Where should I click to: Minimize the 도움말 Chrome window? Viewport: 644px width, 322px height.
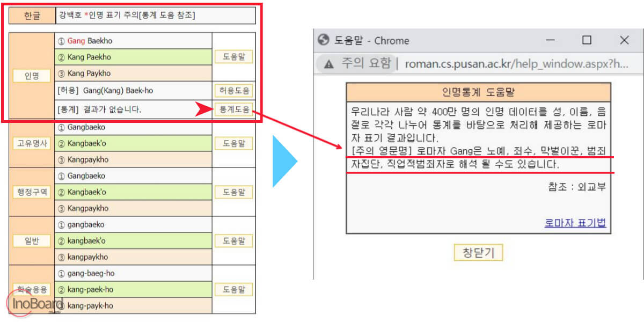point(550,40)
